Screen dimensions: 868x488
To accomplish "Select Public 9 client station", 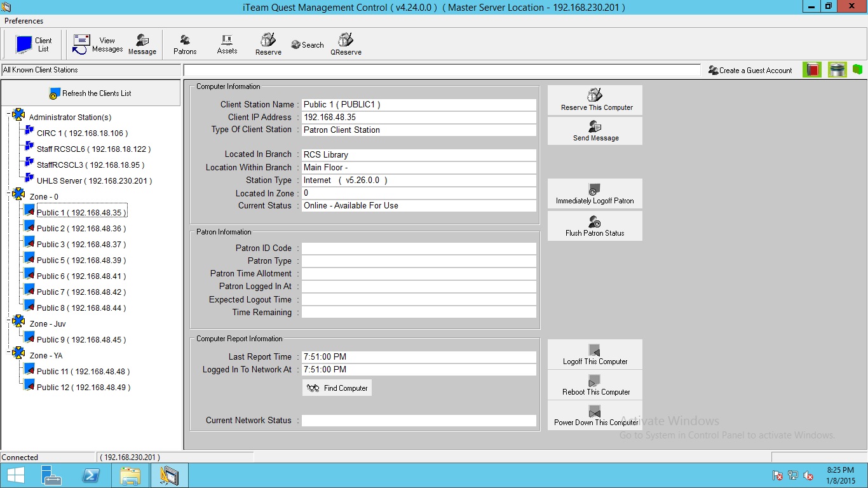I will [81, 340].
